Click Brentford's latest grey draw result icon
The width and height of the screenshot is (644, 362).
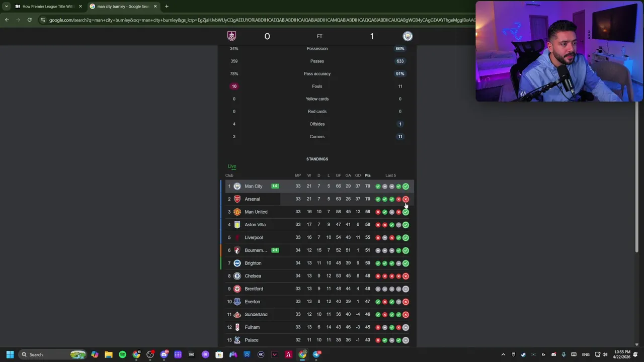click(x=406, y=289)
